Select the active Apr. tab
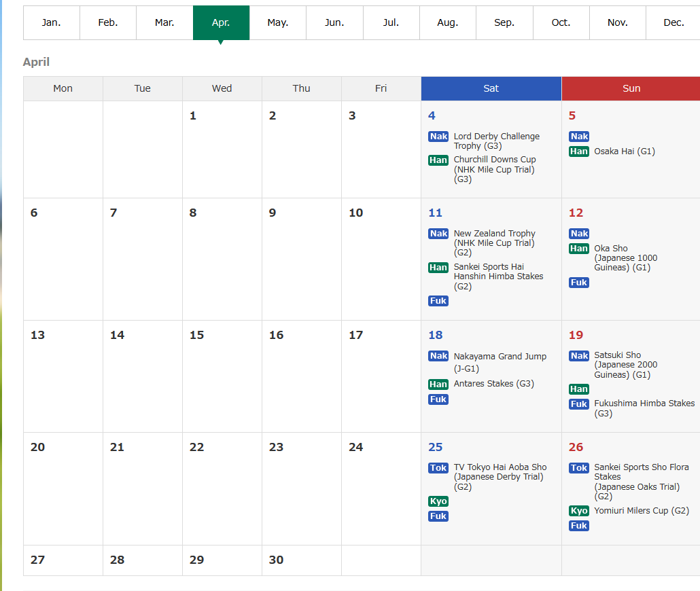The height and width of the screenshot is (591, 700). click(221, 23)
